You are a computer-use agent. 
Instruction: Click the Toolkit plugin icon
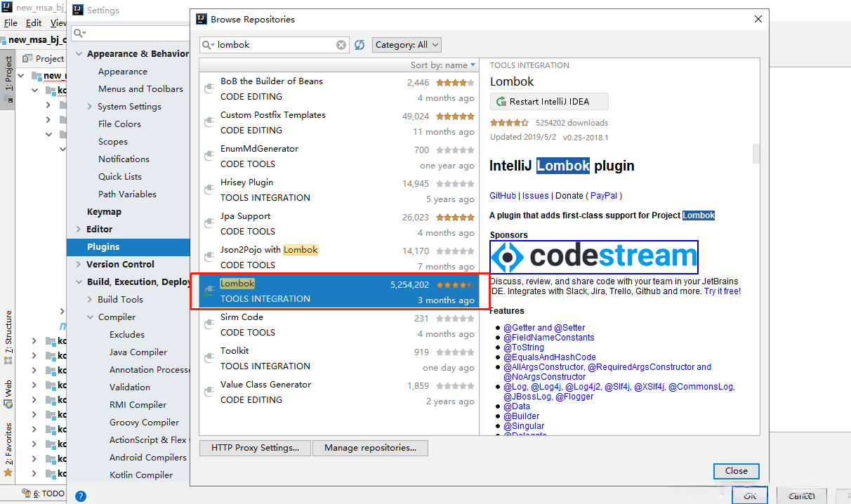click(209, 358)
